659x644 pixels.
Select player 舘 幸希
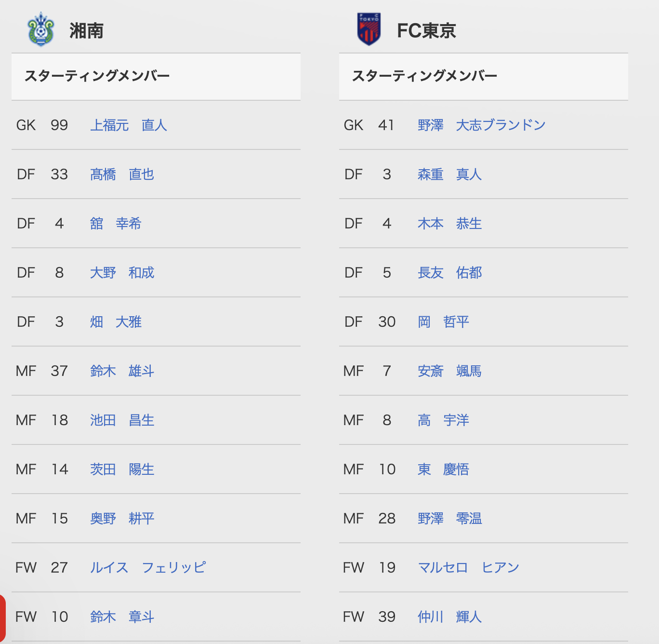[116, 224]
